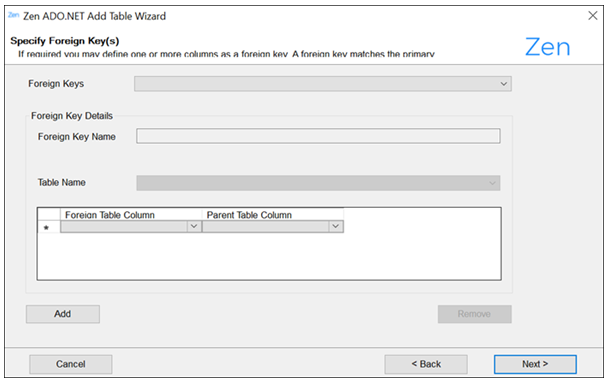This screenshot has height=382, width=607.
Task: Open the Table Name dropdown
Action: point(318,183)
